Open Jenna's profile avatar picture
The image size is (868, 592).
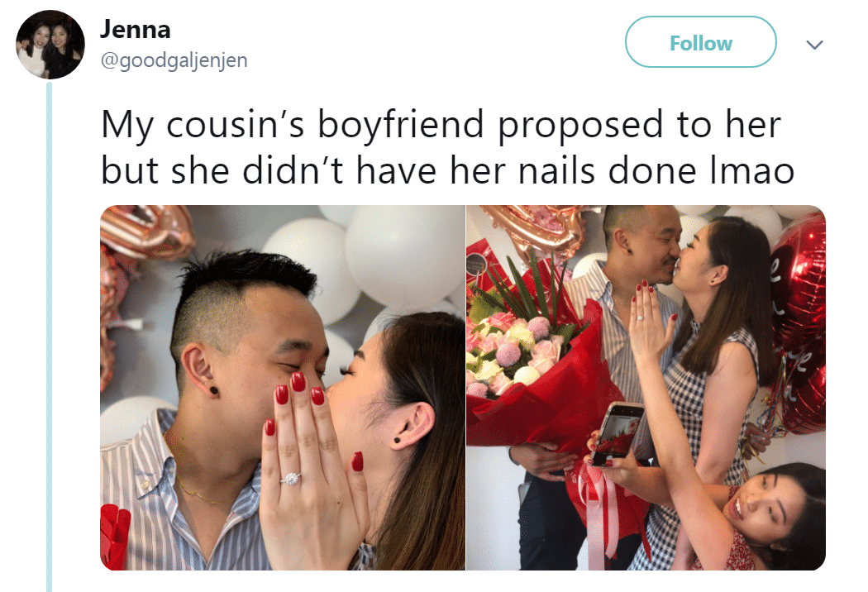[x=50, y=45]
